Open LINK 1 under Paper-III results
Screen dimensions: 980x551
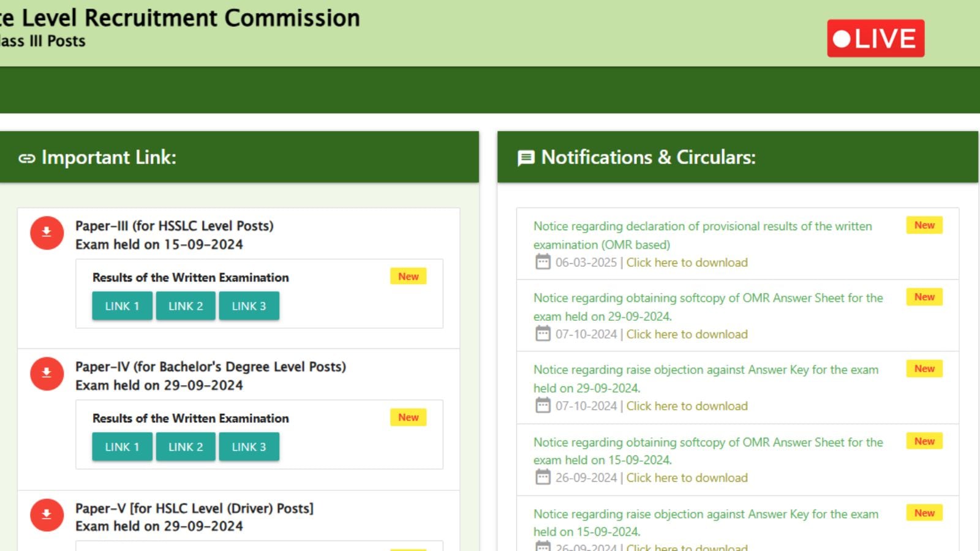tap(122, 306)
